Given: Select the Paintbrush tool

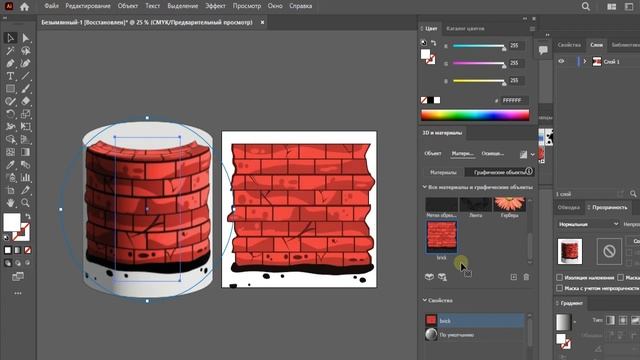Looking at the screenshot, I should click(26, 89).
